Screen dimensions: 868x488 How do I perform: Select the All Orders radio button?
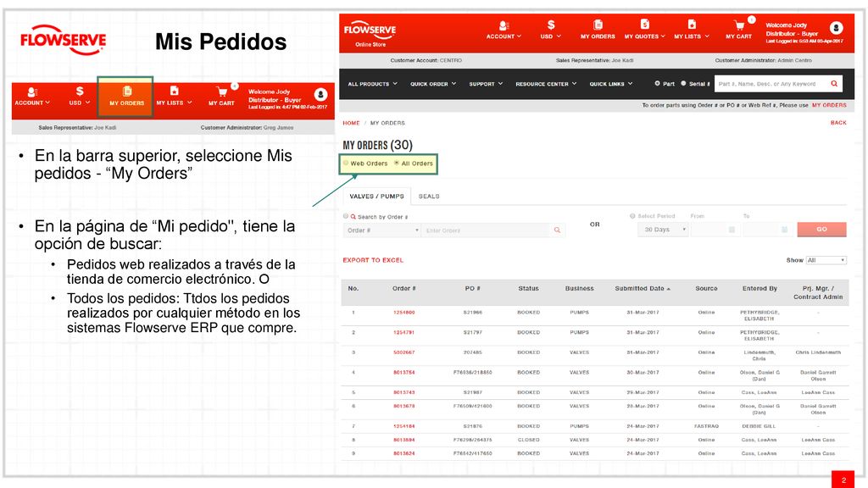(x=397, y=164)
